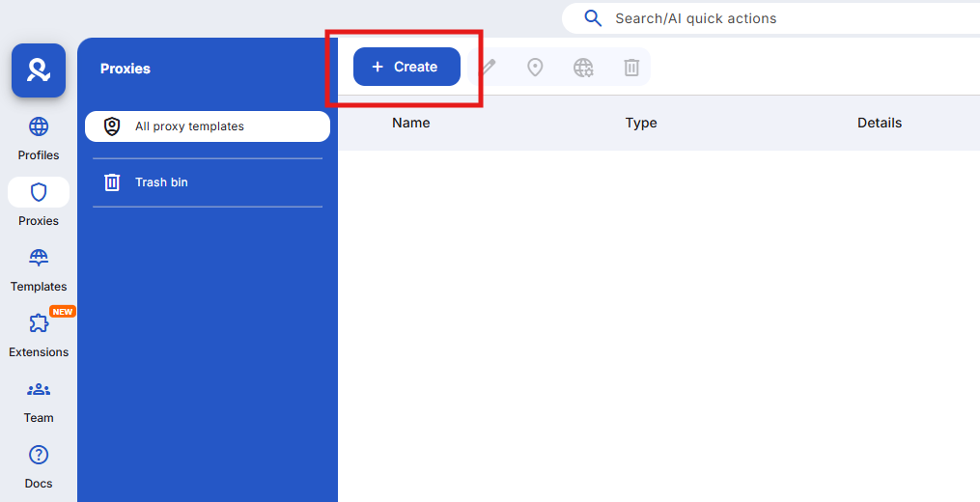
Task: Click the delete trash icon in the toolbar
Action: 631,67
